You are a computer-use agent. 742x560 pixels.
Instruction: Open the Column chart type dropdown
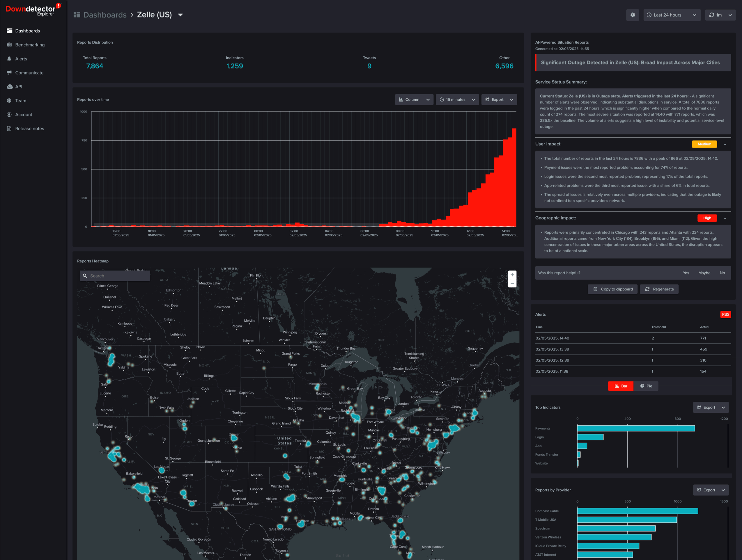pyautogui.click(x=414, y=99)
